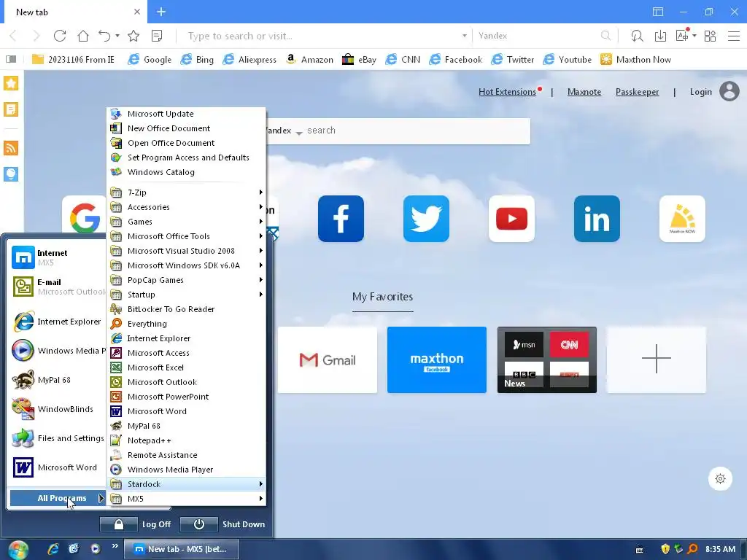Screen dimensions: 747x560
Task: Open the undo history dropdown arrow
Action: [x=117, y=36]
